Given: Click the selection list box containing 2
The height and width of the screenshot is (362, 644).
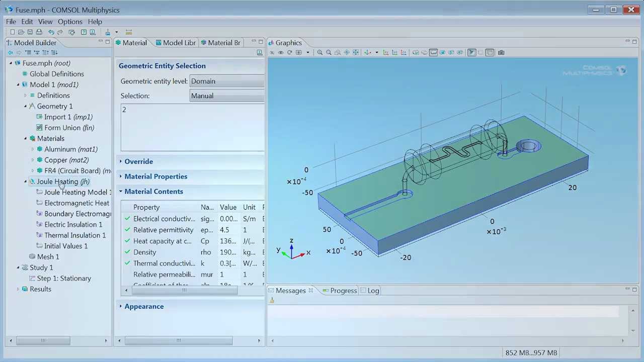Looking at the screenshot, I should pos(192,127).
